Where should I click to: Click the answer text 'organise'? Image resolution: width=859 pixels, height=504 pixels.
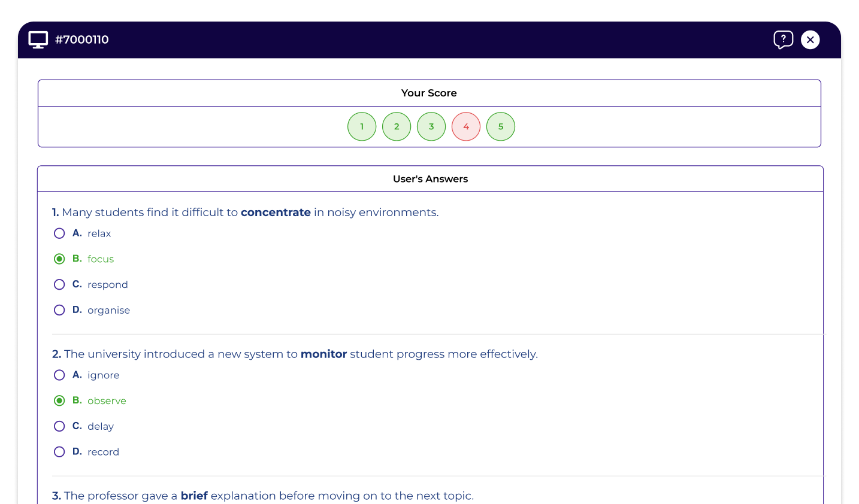108,310
